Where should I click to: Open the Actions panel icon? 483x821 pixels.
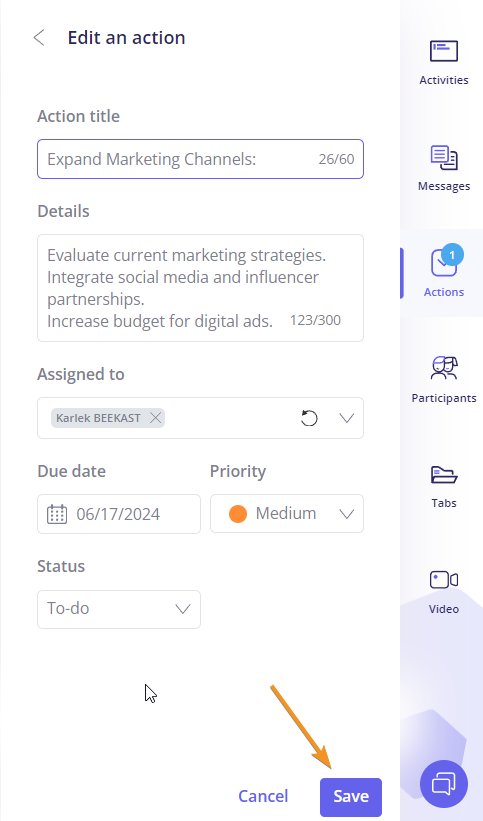(x=444, y=262)
